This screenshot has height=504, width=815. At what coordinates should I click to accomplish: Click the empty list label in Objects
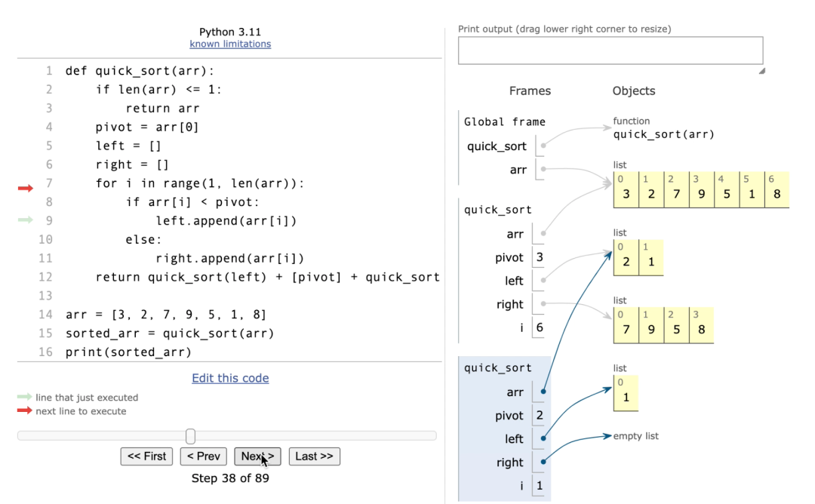click(635, 436)
